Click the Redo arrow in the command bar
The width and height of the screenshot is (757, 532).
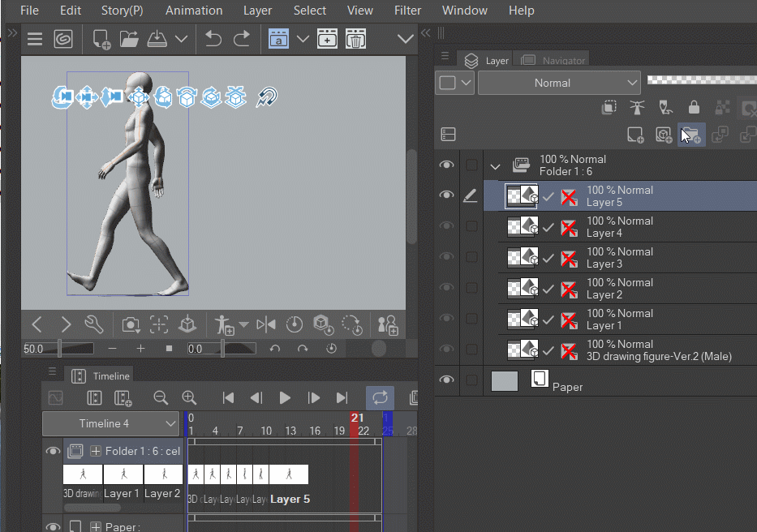tap(242, 39)
